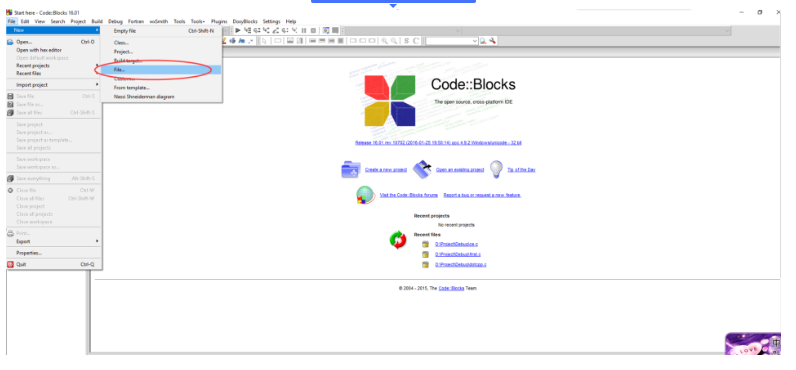796x370 pixels.
Task: Open the Build menu
Action: pos(97,22)
